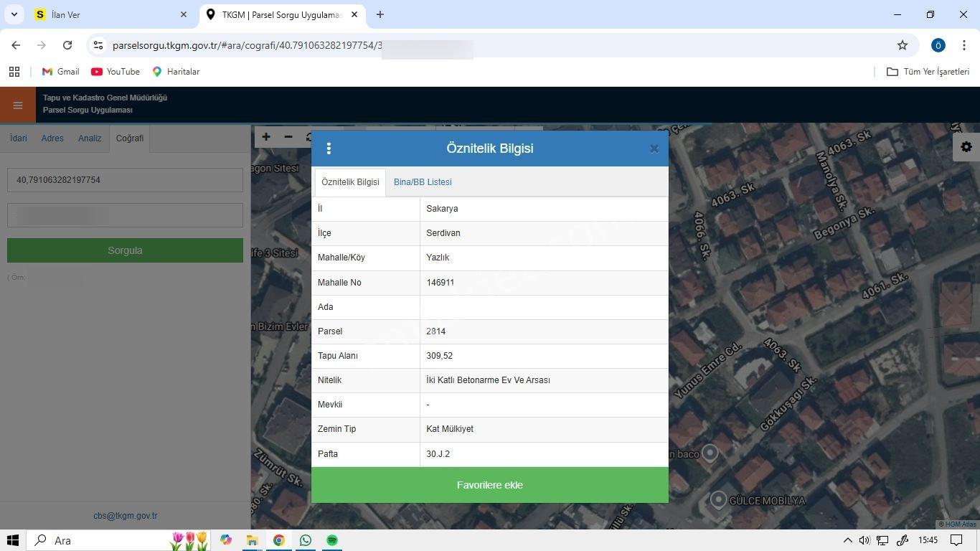Click the Serdivan district value
The height and width of the screenshot is (551, 980).
[x=443, y=233]
